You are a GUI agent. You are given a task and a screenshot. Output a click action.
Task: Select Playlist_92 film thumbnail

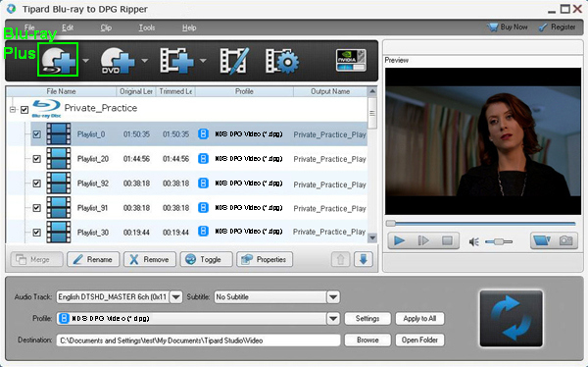(59, 183)
